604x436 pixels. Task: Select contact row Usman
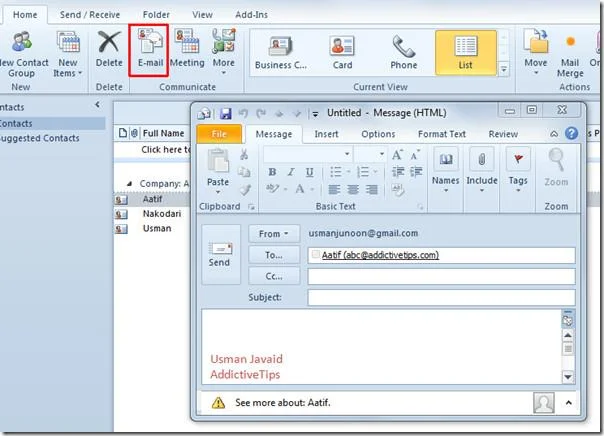tap(153, 228)
